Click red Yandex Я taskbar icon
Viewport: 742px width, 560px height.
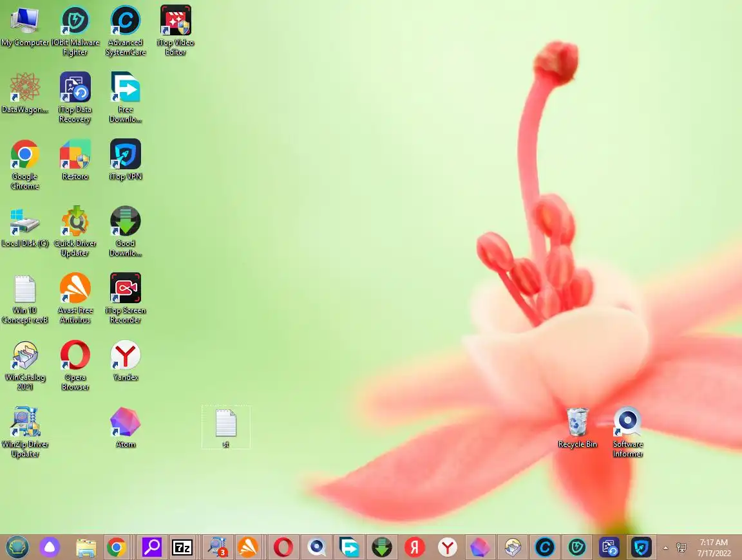pyautogui.click(x=415, y=548)
